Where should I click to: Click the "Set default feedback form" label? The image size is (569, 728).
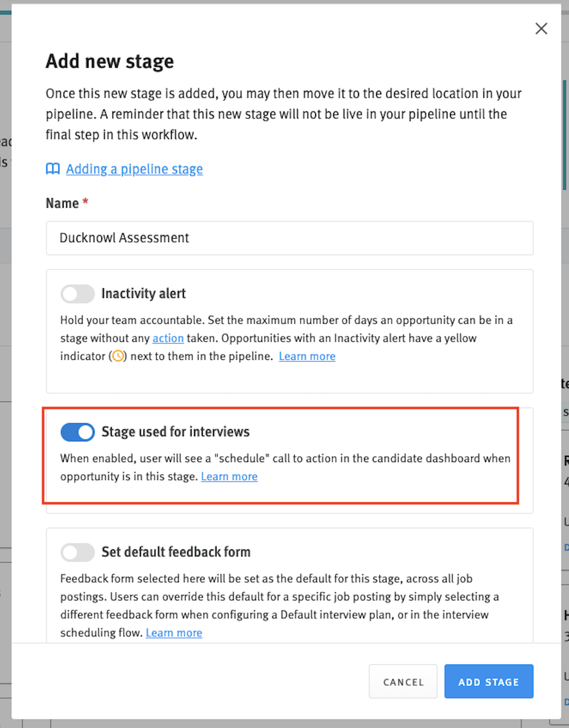(176, 552)
